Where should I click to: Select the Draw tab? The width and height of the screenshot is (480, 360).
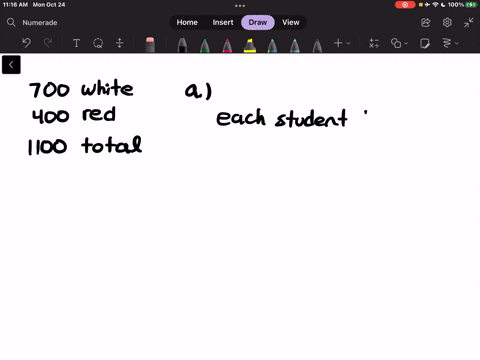pos(258,22)
